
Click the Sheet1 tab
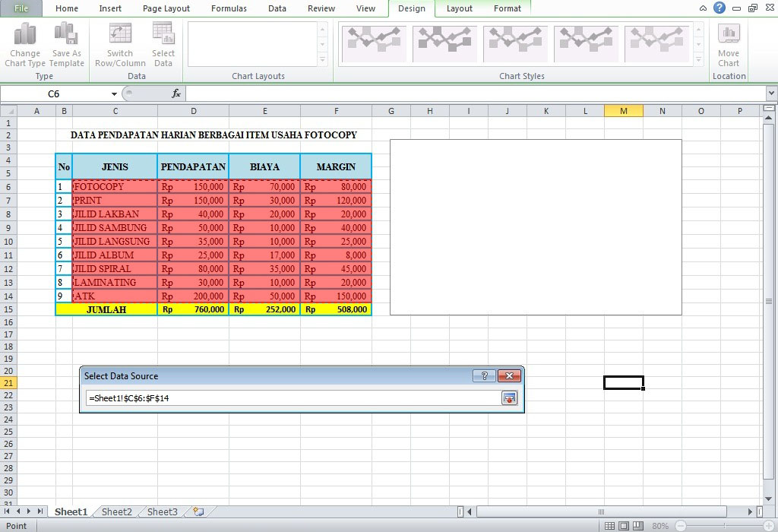coord(71,511)
